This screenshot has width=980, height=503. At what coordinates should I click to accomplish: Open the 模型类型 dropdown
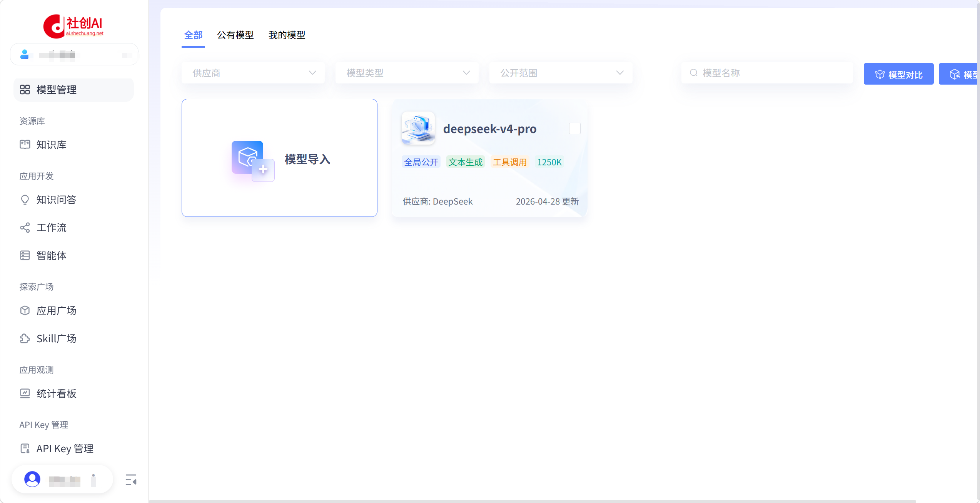click(407, 73)
